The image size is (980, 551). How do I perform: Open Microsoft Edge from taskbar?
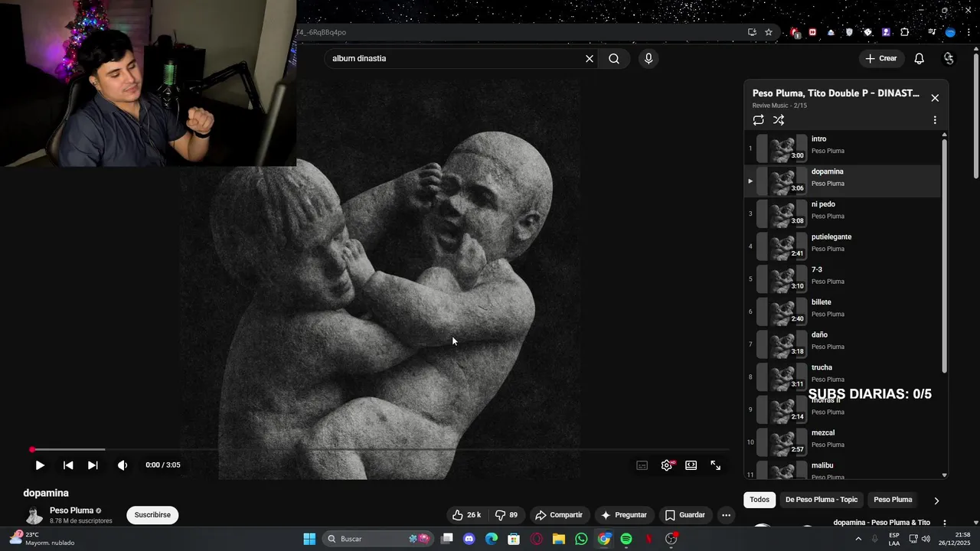click(x=492, y=539)
